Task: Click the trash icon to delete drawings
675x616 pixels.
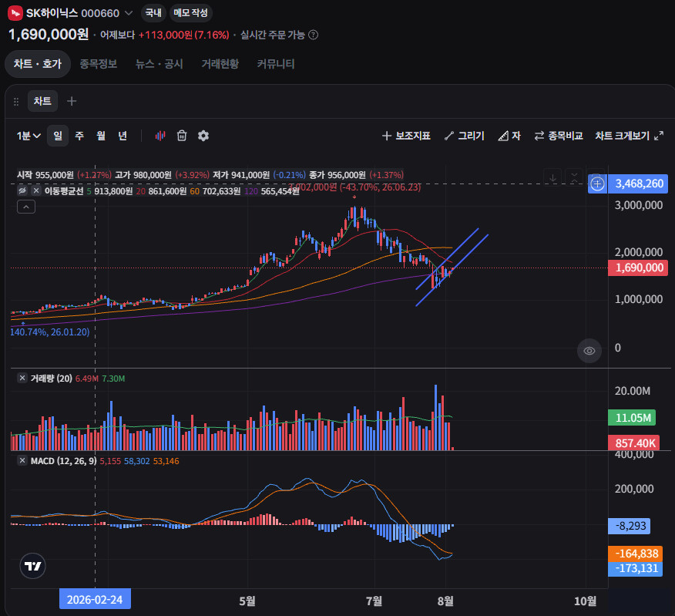Action: coord(182,136)
